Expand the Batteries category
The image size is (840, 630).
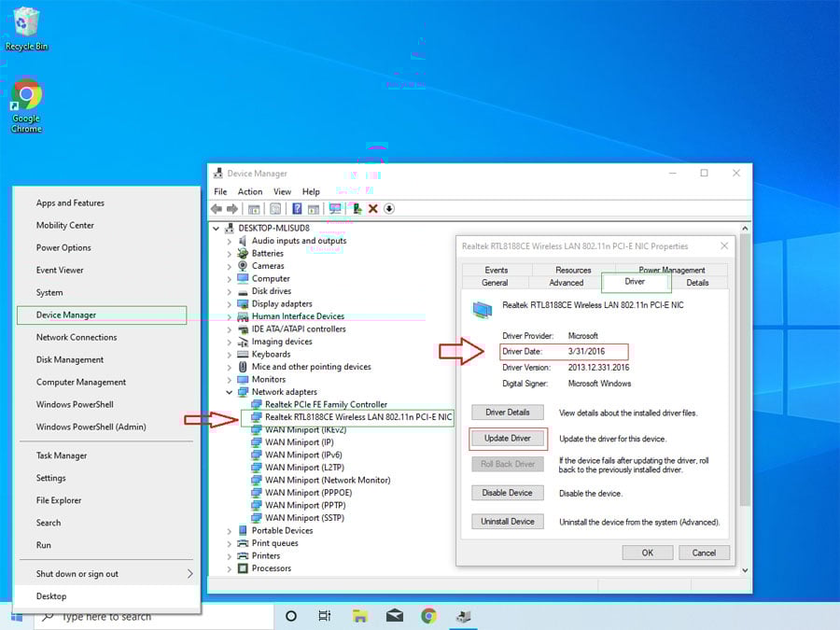(230, 254)
